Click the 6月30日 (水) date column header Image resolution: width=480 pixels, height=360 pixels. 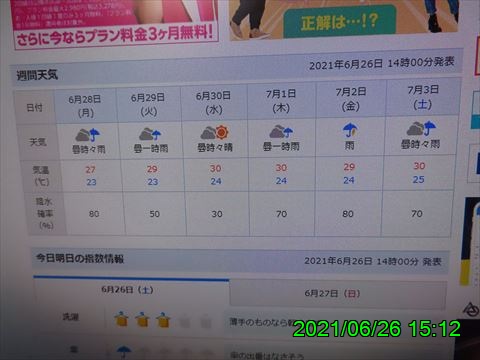click(213, 103)
